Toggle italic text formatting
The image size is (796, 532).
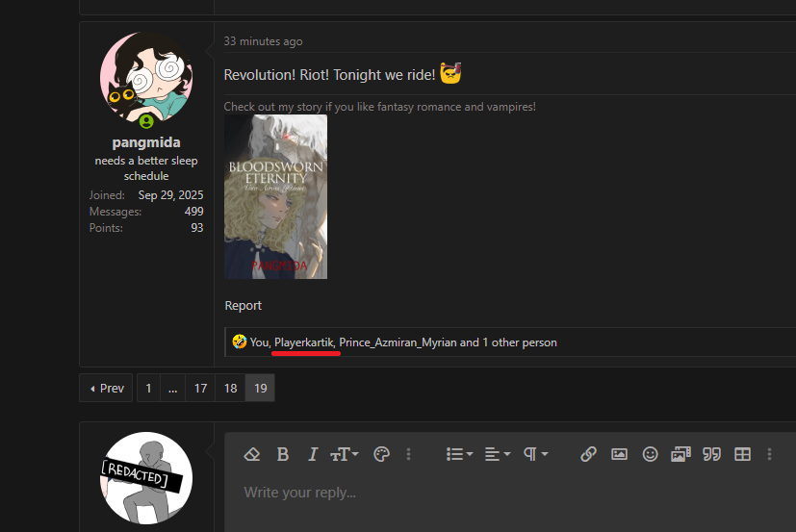point(312,454)
